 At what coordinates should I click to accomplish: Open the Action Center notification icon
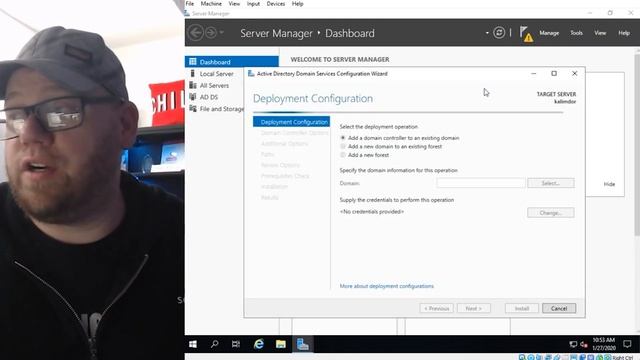(627, 344)
